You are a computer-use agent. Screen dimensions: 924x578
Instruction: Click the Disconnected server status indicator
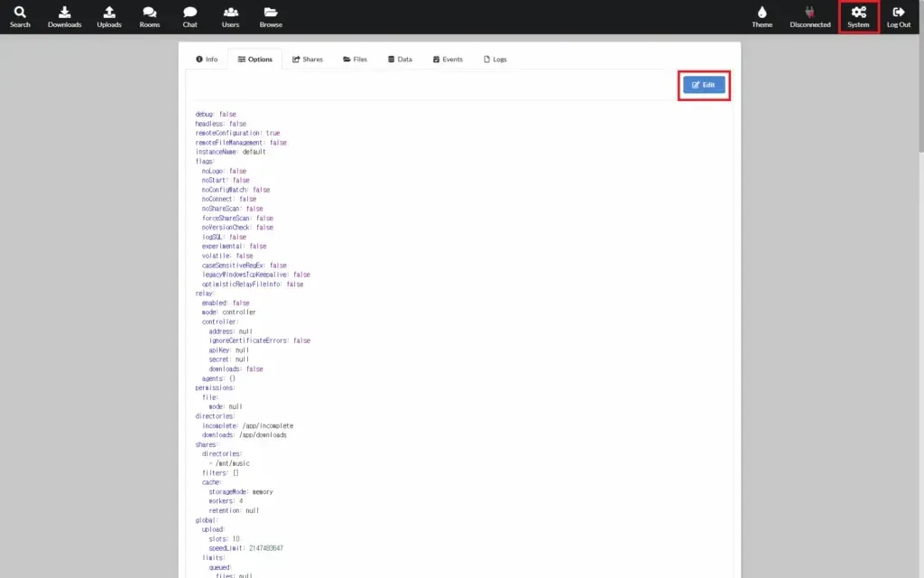(x=808, y=15)
